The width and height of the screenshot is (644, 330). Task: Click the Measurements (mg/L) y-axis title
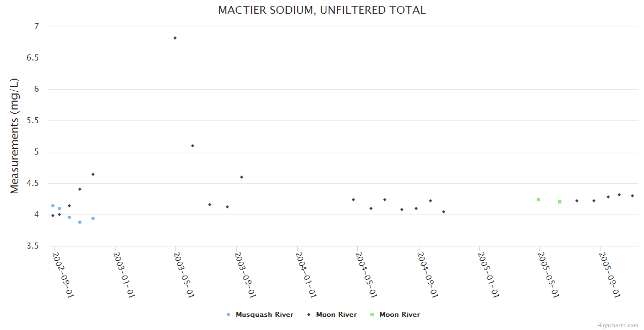15,136
